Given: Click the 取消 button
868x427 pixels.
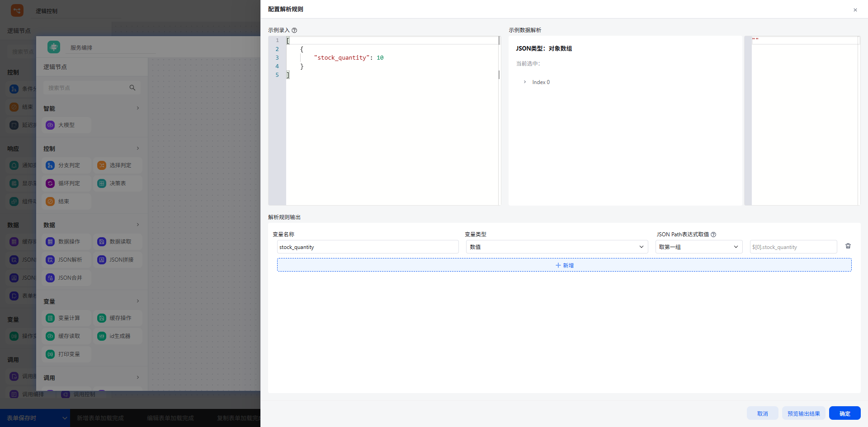Looking at the screenshot, I should pyautogui.click(x=763, y=413).
